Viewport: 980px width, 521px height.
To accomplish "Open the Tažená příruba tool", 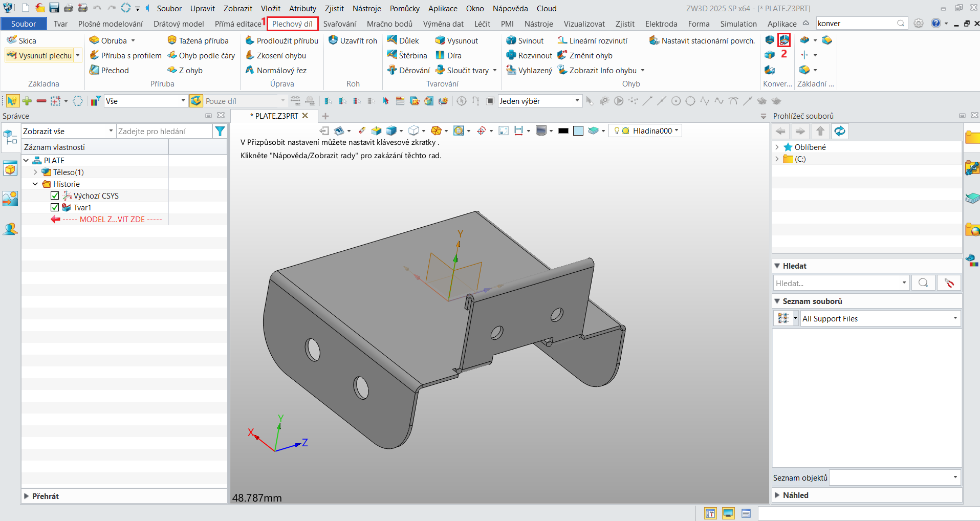I will click(198, 40).
